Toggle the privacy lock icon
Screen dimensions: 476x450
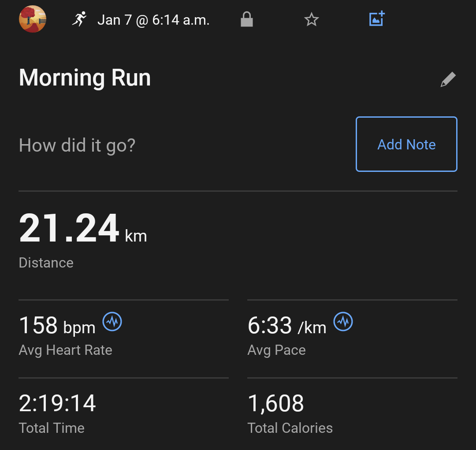click(247, 19)
